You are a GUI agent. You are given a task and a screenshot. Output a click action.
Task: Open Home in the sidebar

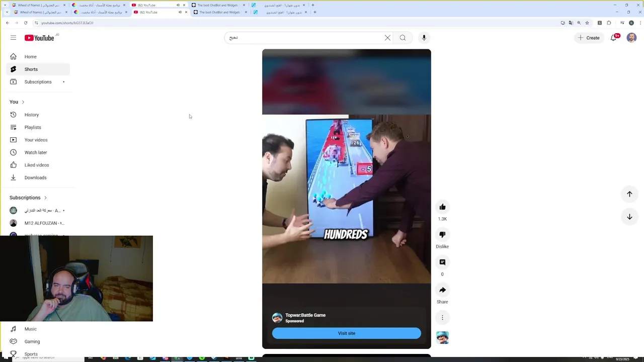point(38,57)
